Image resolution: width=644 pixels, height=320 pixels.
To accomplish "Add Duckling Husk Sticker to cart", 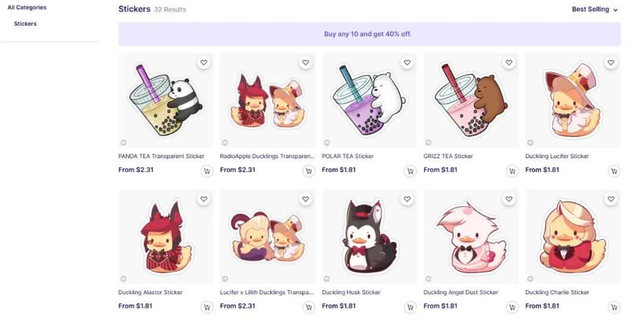I will coord(410,307).
